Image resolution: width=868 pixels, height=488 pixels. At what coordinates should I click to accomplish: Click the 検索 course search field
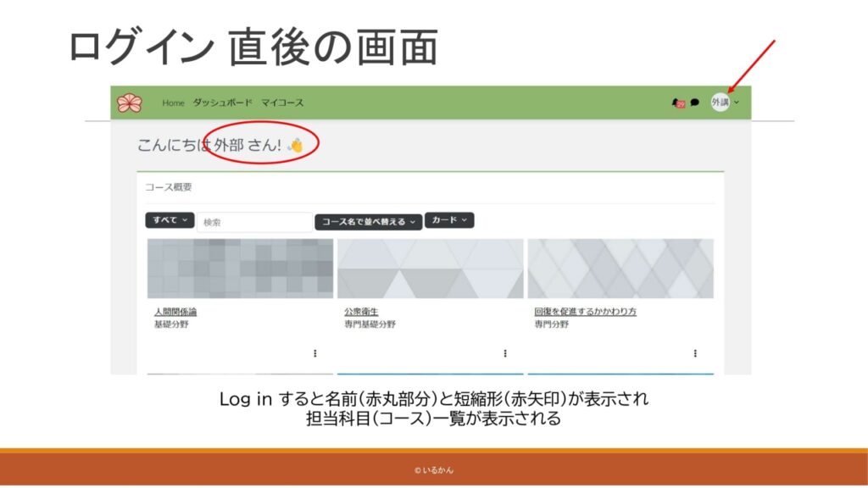click(254, 222)
